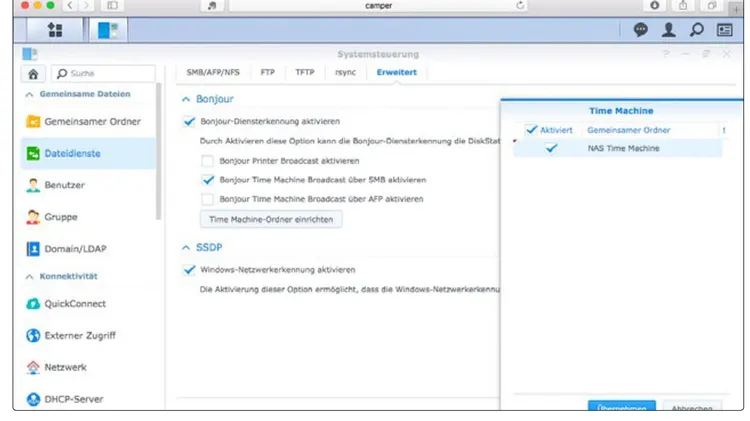750x421 pixels.
Task: Toggle Bonjour-Diensterkennung aktivieren checkbox
Action: (189, 122)
